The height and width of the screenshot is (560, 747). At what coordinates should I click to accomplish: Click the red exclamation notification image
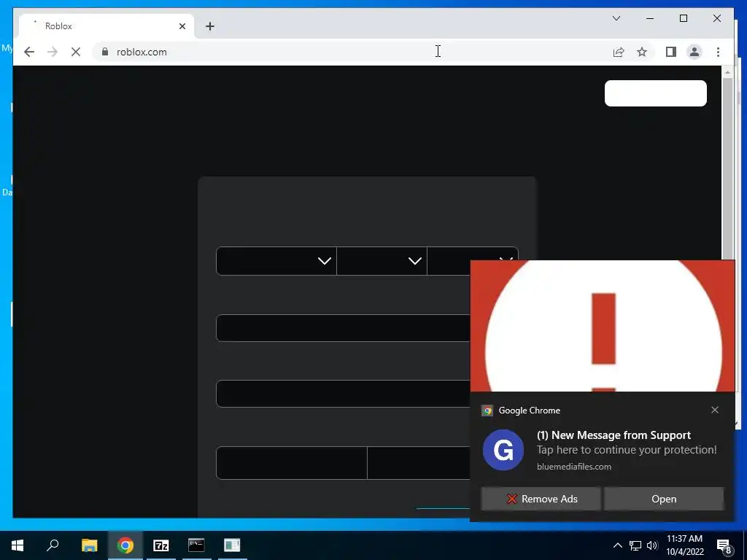coord(602,326)
